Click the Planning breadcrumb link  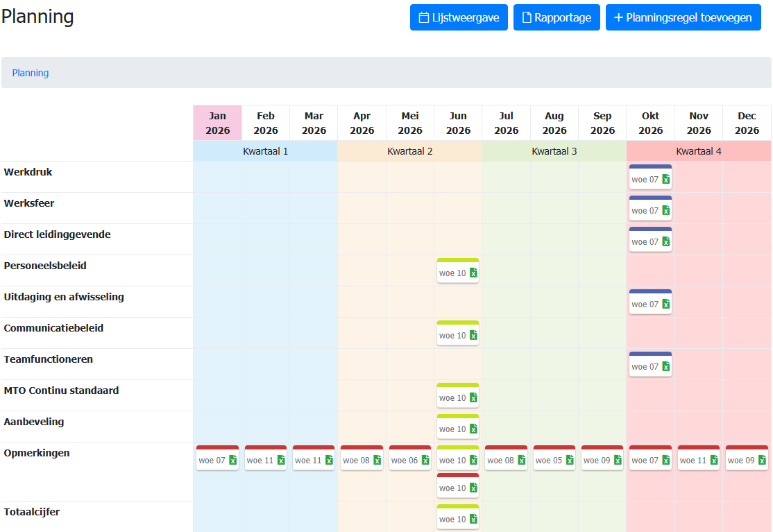point(31,73)
